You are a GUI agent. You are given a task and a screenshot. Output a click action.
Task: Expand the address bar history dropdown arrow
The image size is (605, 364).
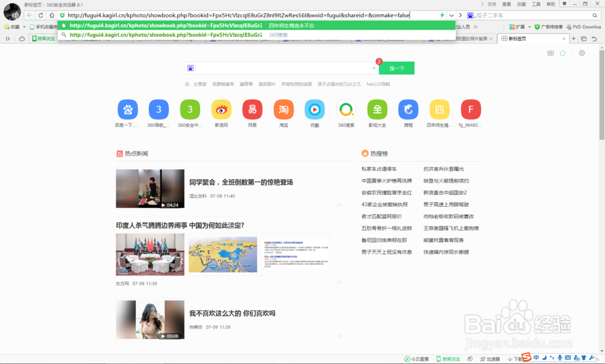[x=451, y=16]
